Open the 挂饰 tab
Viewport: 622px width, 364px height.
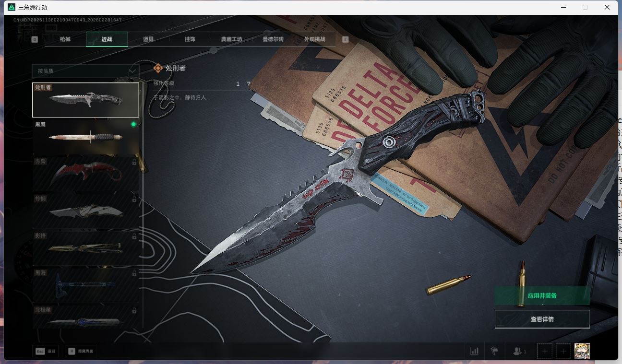pyautogui.click(x=190, y=39)
